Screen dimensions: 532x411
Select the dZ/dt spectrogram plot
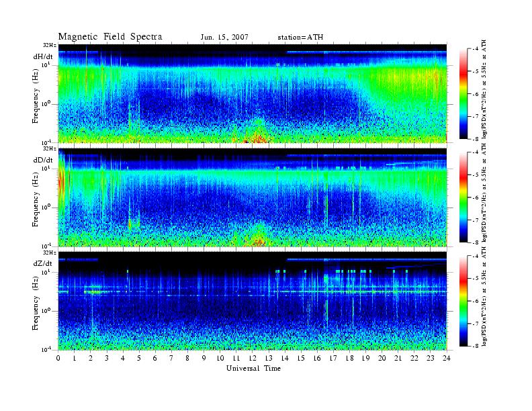coord(253,301)
